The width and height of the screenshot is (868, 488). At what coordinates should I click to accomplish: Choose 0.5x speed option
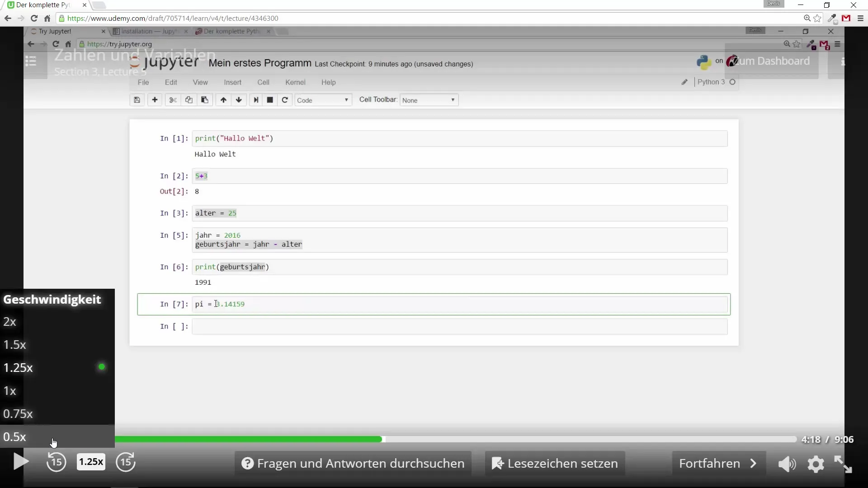point(15,437)
